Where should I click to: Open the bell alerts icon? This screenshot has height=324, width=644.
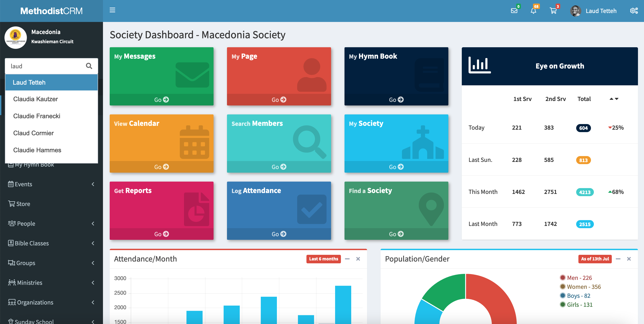[533, 11]
